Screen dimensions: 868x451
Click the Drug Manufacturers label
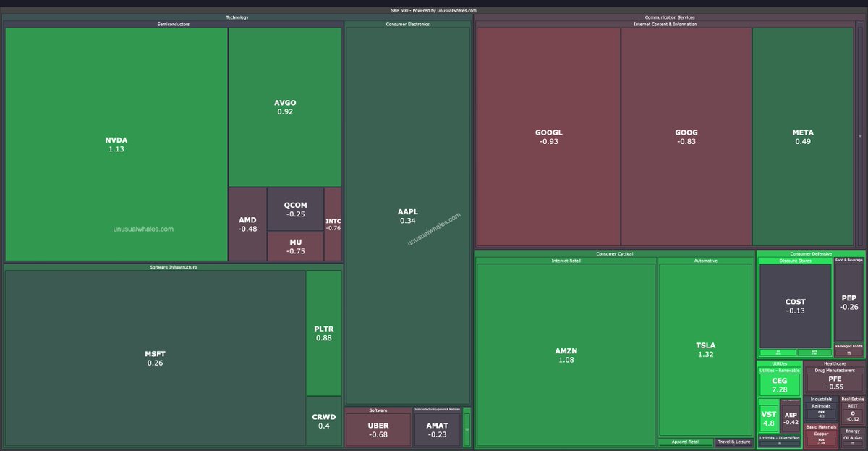coord(834,370)
